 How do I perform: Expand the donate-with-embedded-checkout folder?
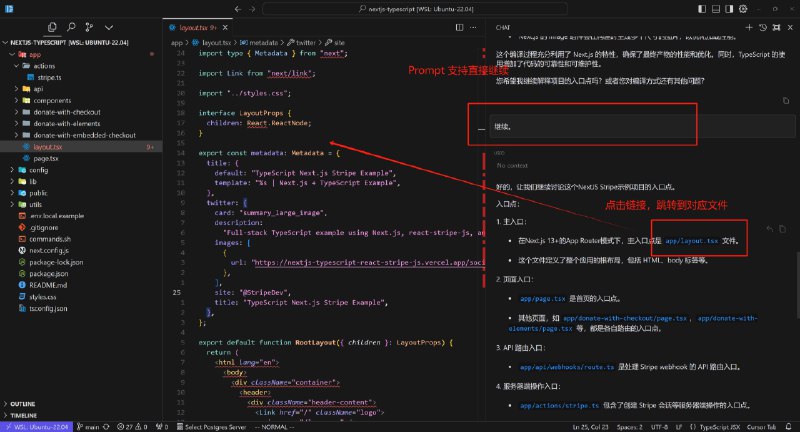tap(85, 135)
